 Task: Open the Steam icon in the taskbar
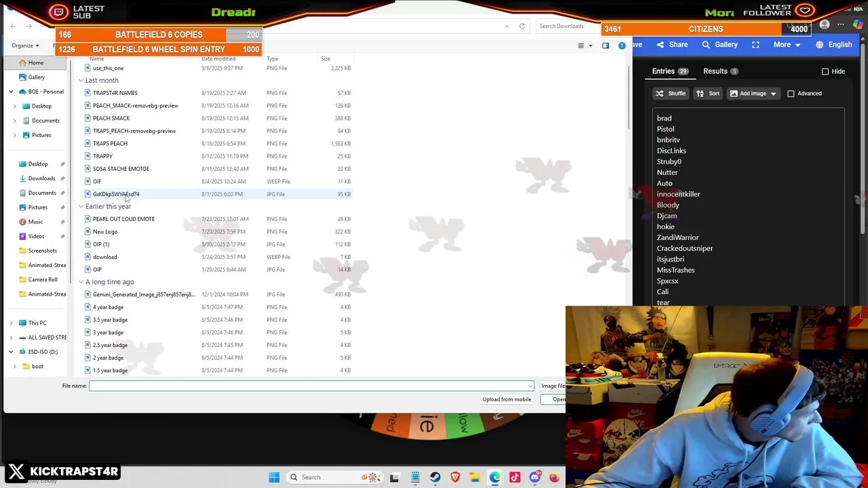coord(435,477)
